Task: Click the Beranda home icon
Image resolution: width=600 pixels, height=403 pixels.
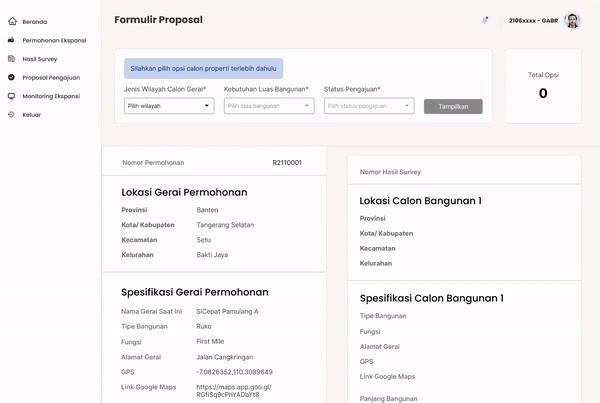Action: point(12,21)
